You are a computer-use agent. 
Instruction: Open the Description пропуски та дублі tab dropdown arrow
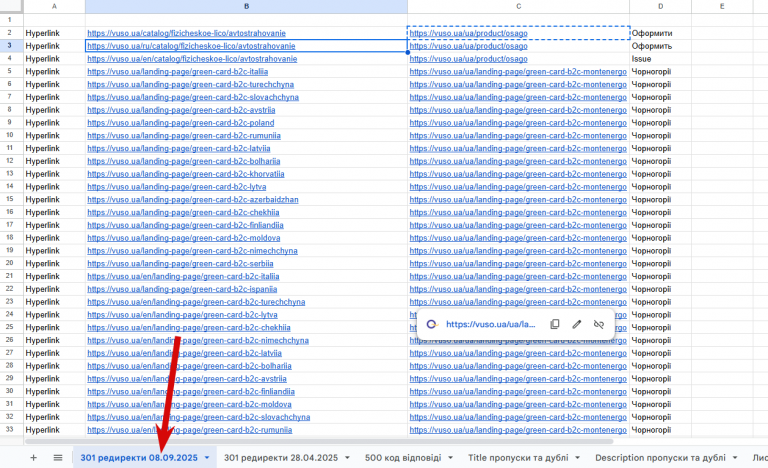click(735, 458)
